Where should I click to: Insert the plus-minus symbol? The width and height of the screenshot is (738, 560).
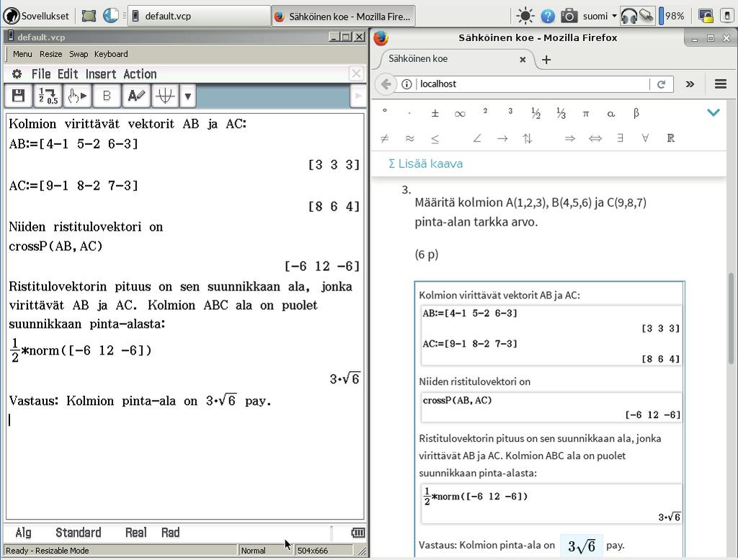(435, 113)
